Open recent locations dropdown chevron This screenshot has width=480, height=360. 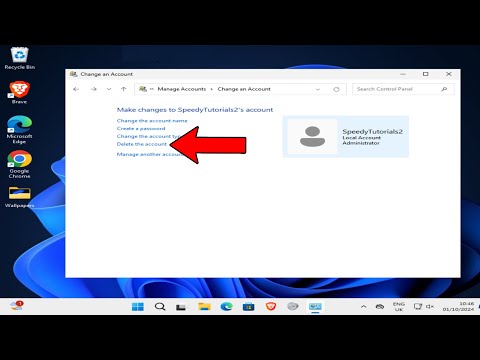[109, 89]
